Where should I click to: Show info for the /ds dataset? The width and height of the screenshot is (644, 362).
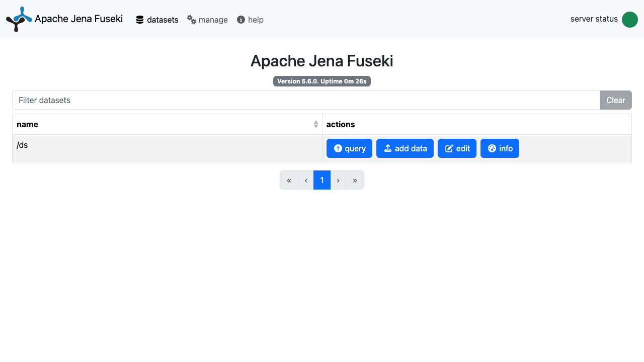pyautogui.click(x=500, y=148)
